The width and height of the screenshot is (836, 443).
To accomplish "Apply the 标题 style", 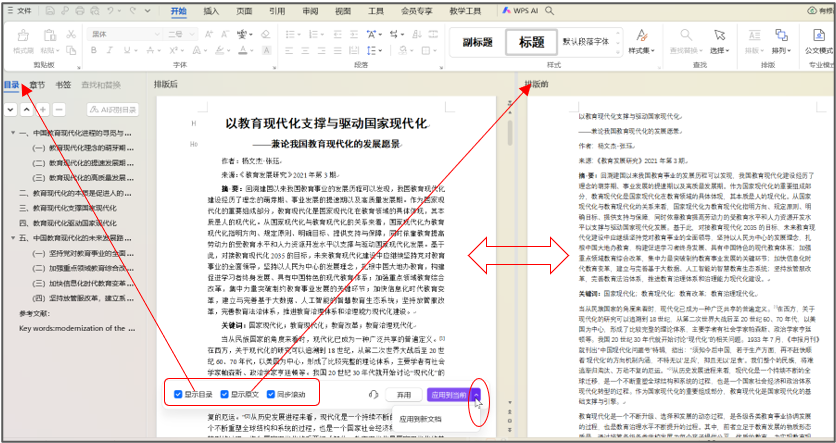I will pos(531,42).
